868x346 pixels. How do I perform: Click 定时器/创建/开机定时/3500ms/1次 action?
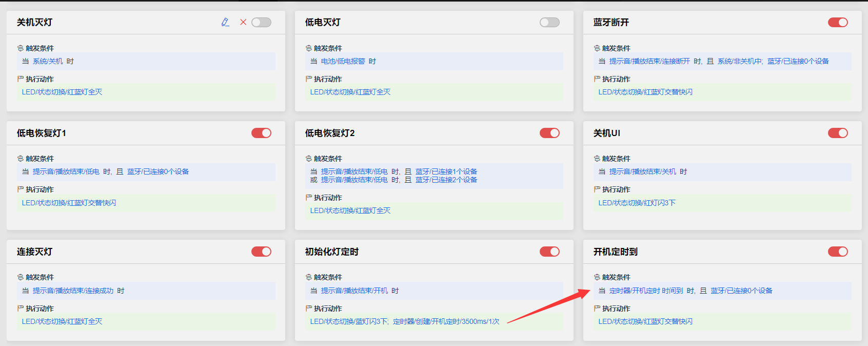tap(446, 321)
